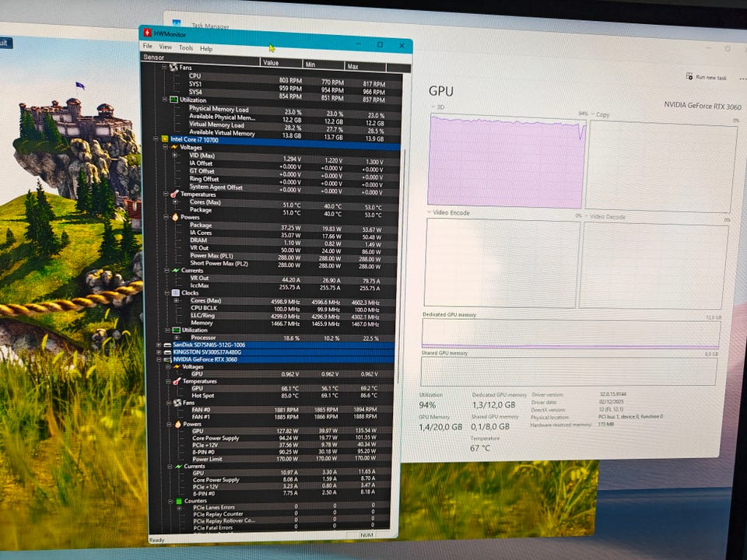747x560 pixels.
Task: Click the Max column header
Action: tap(353, 65)
